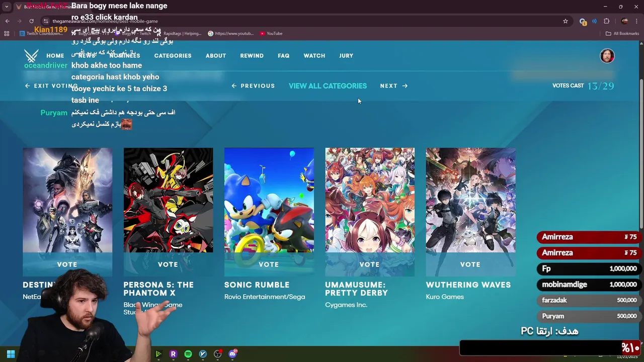This screenshot has width=644, height=362.
Task: Open the https://www.youtub... bookmark
Action: tap(231, 34)
